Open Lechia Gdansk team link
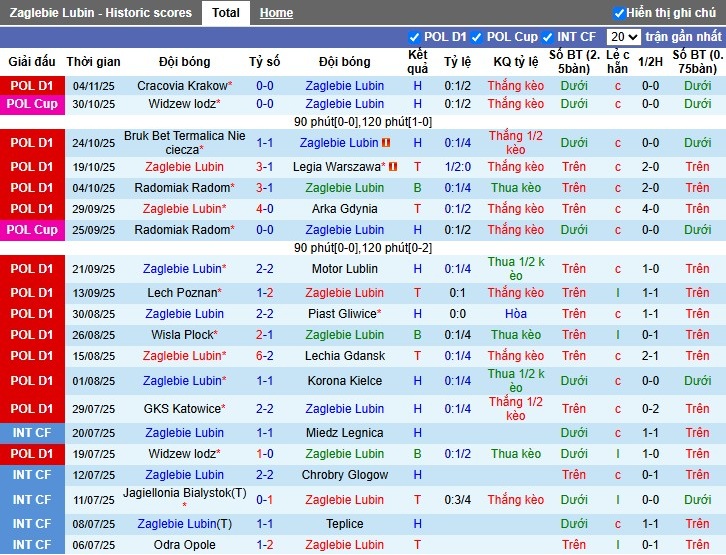Image resolution: width=726 pixels, height=555 pixels. pos(344,355)
